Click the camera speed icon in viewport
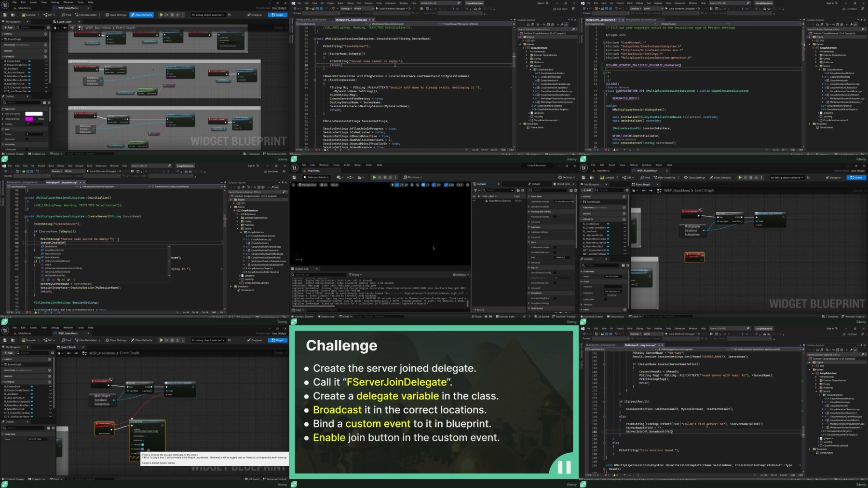 pyautogui.click(x=460, y=185)
